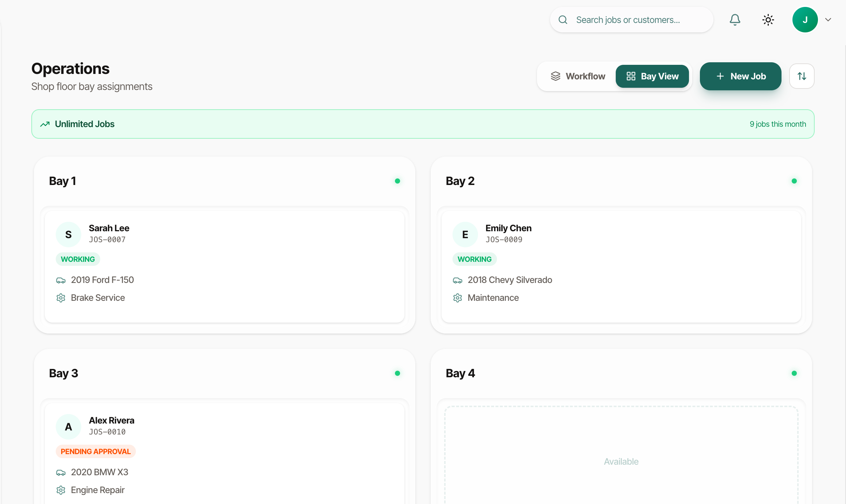Expand the user account chevron
The image size is (846, 504).
(x=828, y=20)
